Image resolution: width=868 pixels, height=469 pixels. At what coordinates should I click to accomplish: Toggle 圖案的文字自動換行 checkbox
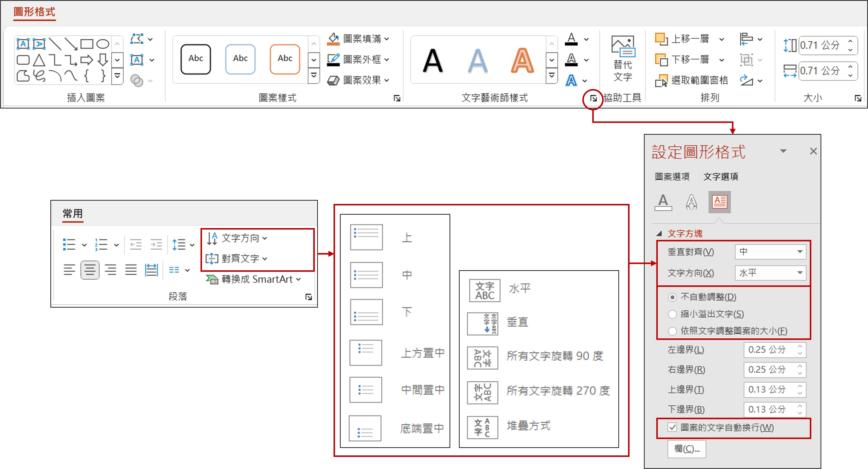point(672,427)
